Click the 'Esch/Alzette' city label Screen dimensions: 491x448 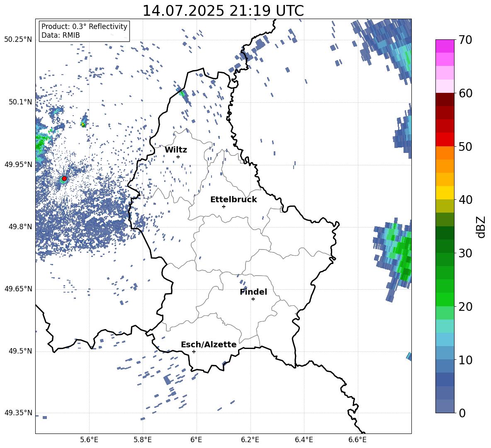[209, 345]
